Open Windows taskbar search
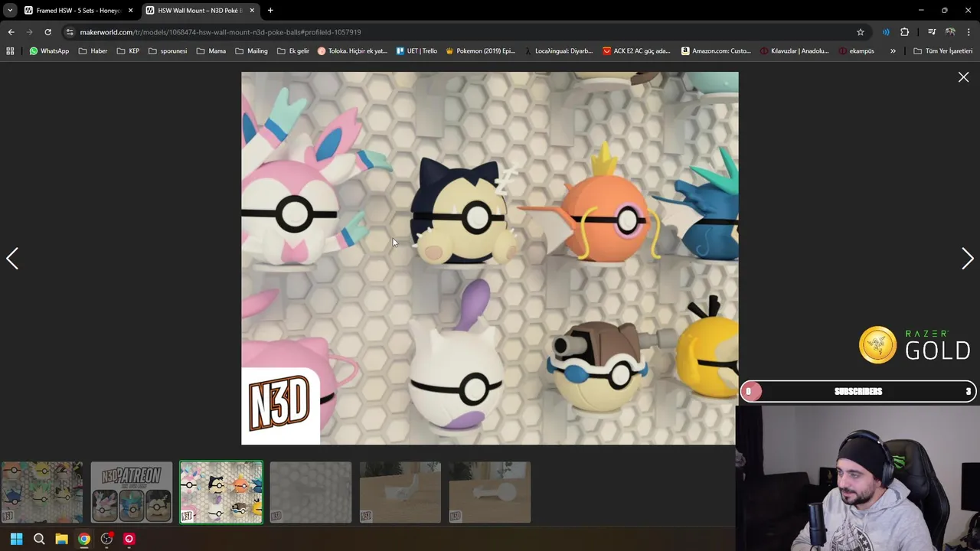 [39, 539]
